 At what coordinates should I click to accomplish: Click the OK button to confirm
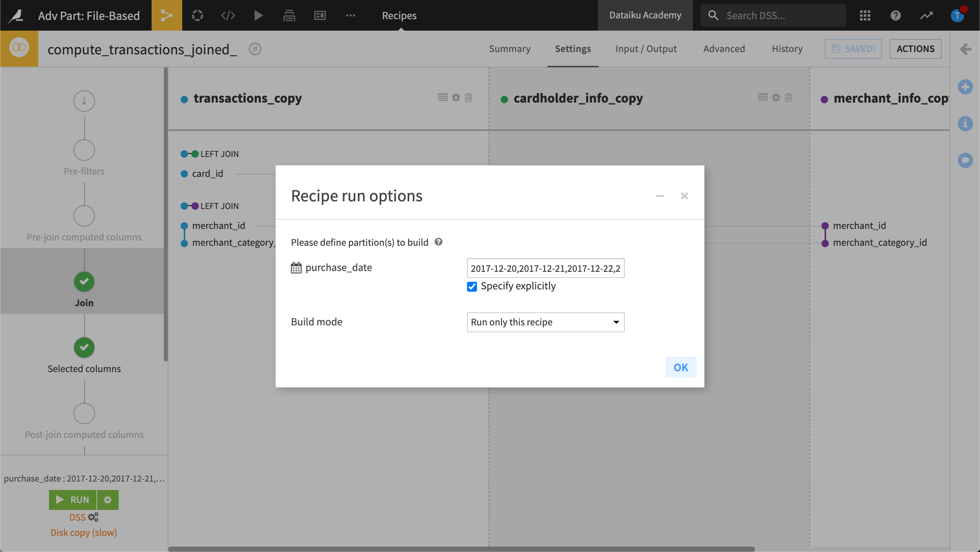tap(681, 367)
